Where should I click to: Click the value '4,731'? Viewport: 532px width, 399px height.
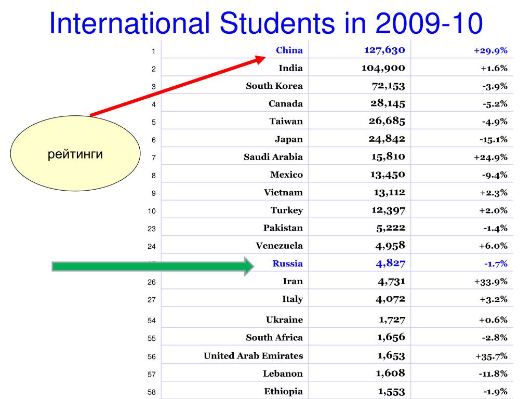pos(392,282)
